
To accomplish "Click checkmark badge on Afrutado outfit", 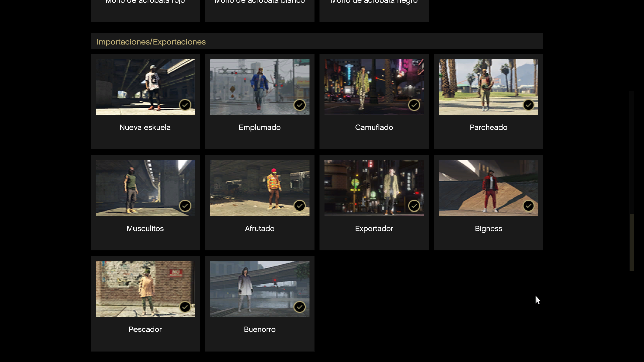I will [300, 206].
